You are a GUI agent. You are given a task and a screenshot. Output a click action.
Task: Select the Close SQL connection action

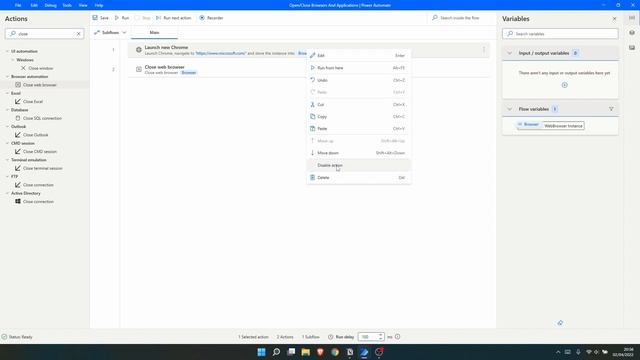[x=42, y=118]
